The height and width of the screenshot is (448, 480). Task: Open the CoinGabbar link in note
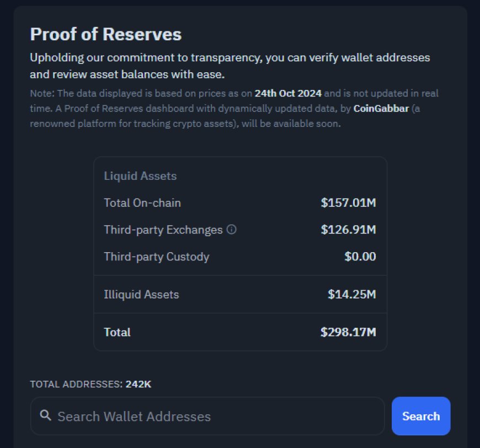coord(381,108)
